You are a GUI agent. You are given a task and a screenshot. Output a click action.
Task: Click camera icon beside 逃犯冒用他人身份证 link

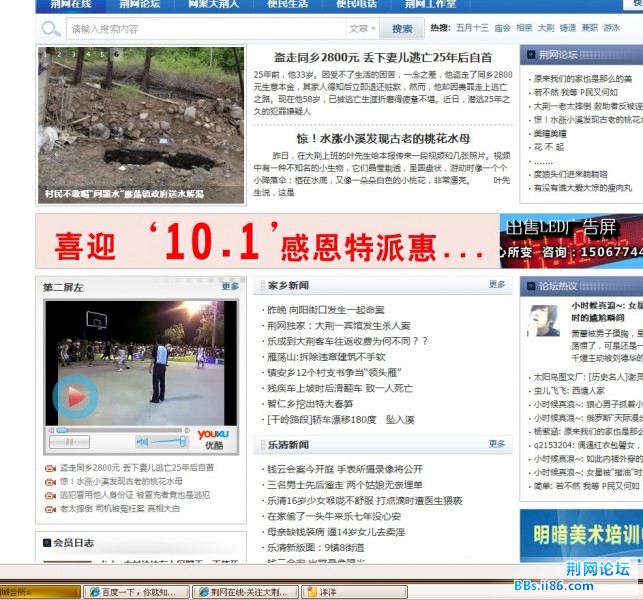click(50, 496)
